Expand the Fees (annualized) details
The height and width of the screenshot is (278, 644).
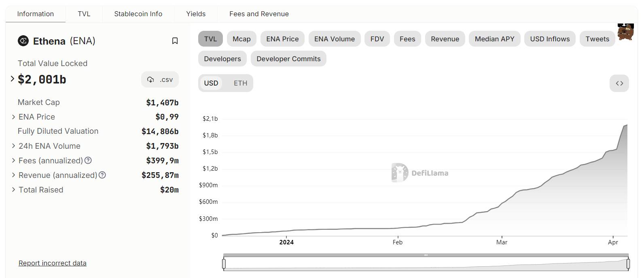[x=13, y=160]
